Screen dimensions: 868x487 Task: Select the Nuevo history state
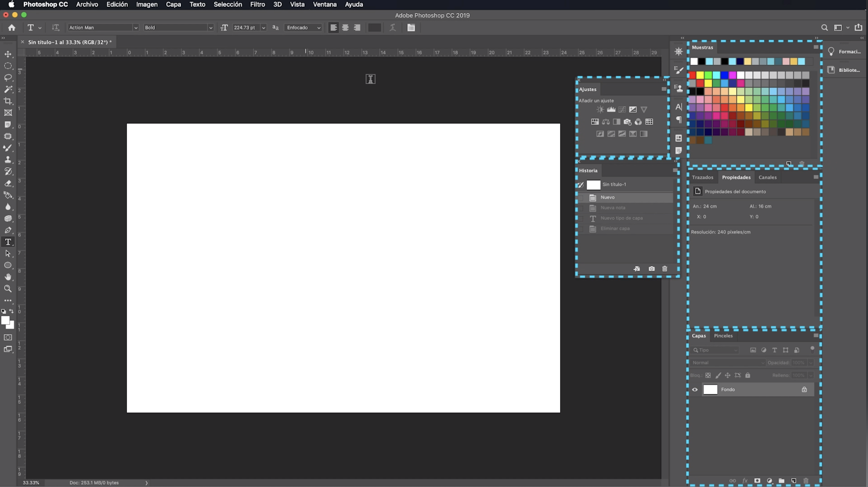[625, 198]
